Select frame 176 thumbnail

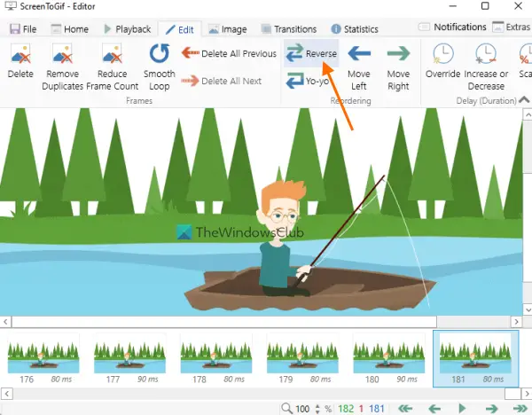pyautogui.click(x=43, y=359)
